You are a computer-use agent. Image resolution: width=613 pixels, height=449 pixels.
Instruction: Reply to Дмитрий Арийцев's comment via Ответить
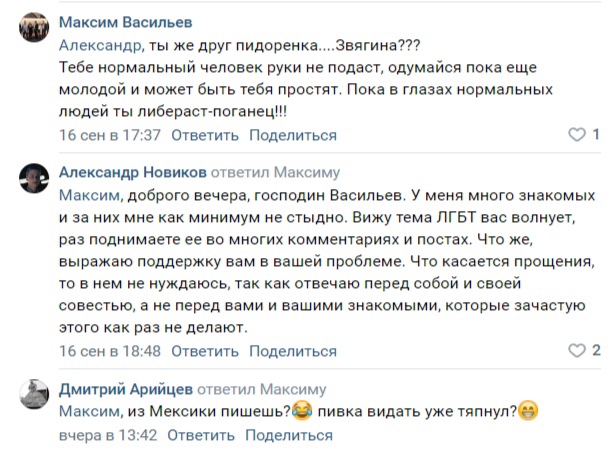pyautogui.click(x=200, y=435)
